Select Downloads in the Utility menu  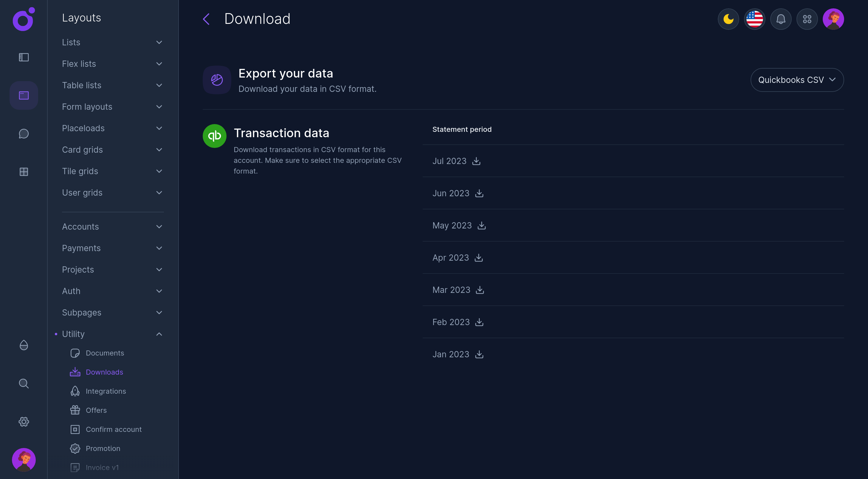coord(104,372)
